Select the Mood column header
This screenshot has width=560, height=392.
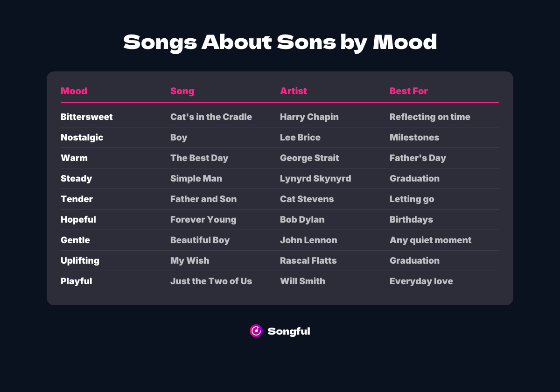74,91
